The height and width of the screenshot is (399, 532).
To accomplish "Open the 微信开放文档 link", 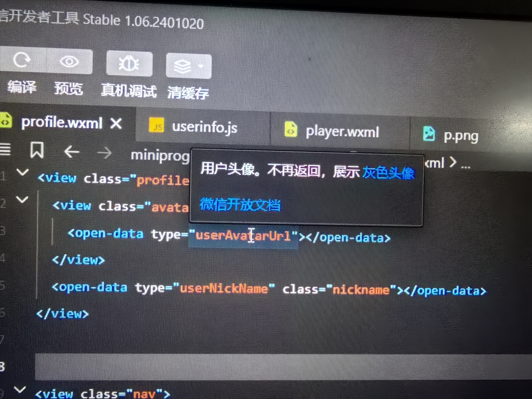I will [240, 205].
